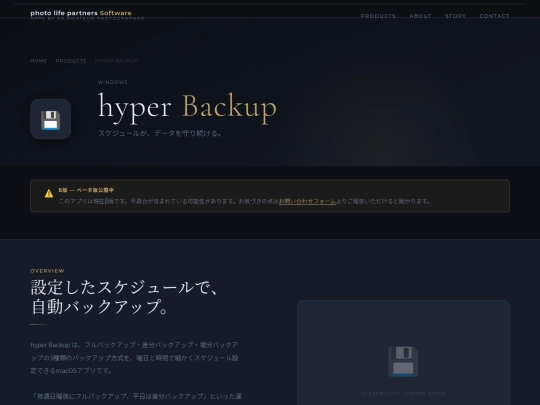Screen dimensions: 540x405
Task: Click PRODUCTS in the breadcrumb trail
Action: (x=71, y=61)
